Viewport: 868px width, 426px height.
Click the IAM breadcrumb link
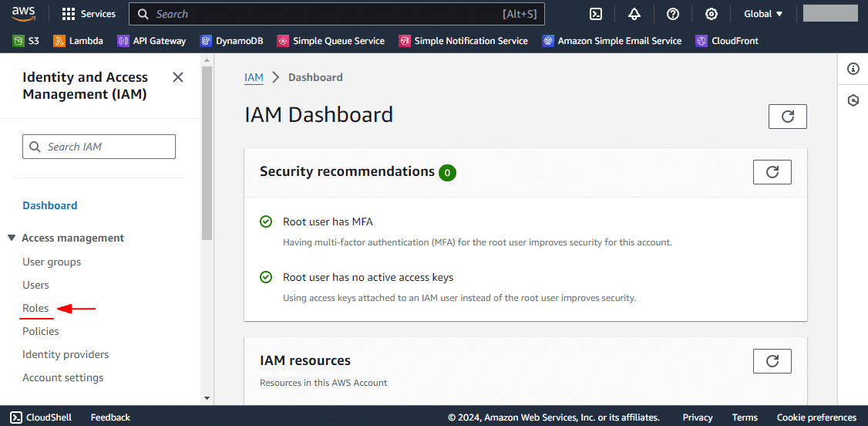254,77
